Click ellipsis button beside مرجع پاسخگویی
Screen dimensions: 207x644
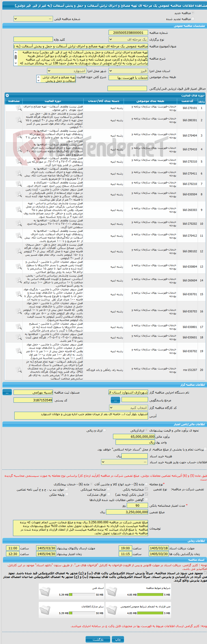coord(115,400)
